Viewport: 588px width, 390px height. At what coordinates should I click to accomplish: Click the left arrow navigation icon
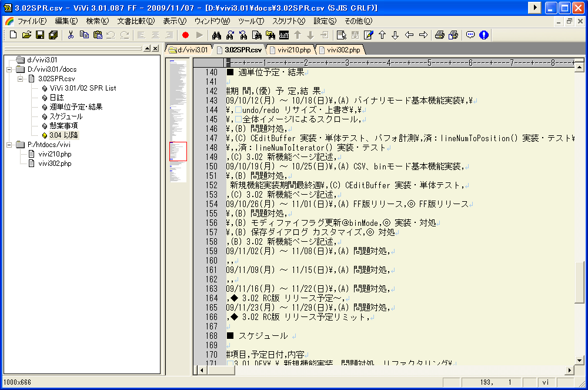(409, 35)
